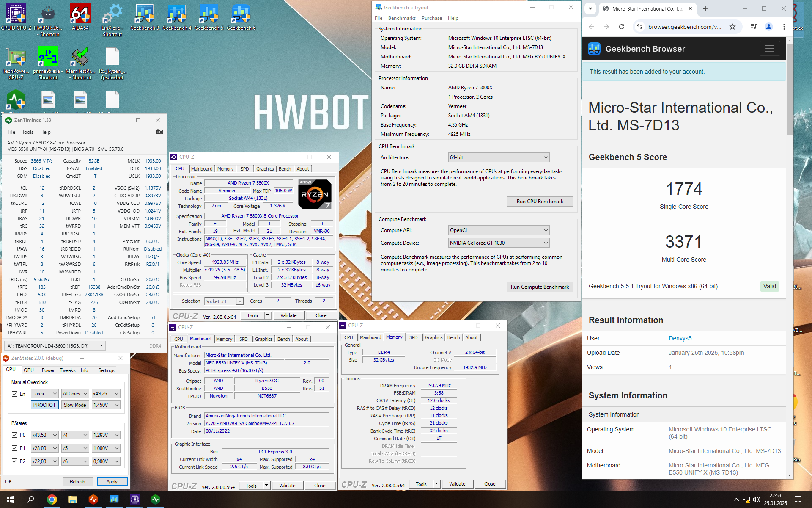Open P0 x43,50 multiplier dropdown

coord(44,435)
